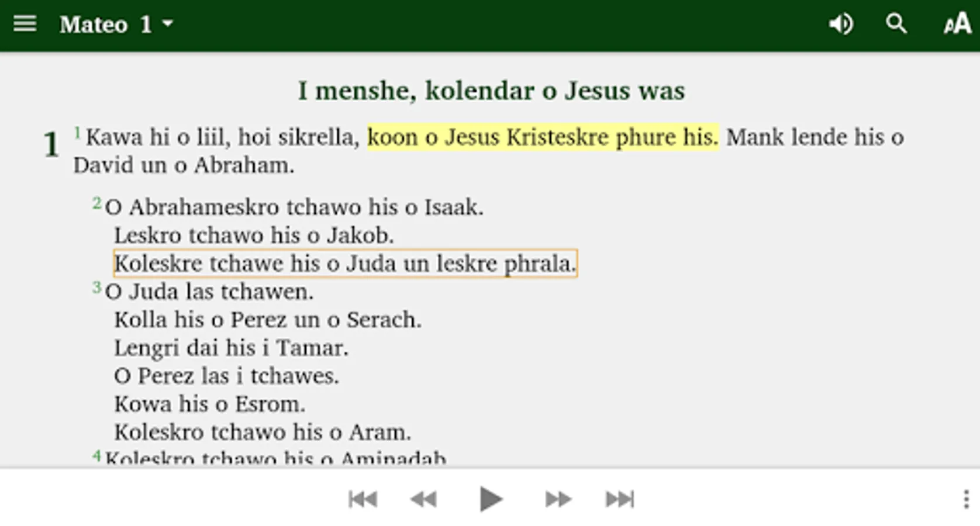The width and height of the screenshot is (980, 526).
Task: Tap the section heading I menshe, kolendar
Action: point(491,91)
